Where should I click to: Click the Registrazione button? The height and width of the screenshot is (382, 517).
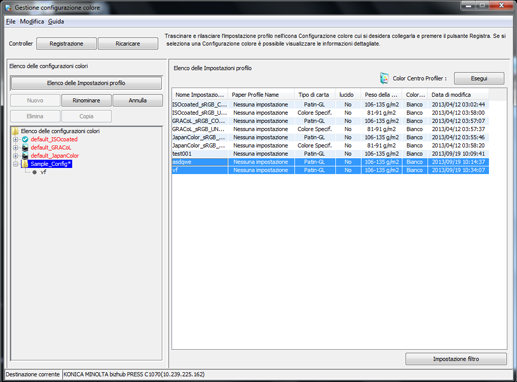point(66,44)
